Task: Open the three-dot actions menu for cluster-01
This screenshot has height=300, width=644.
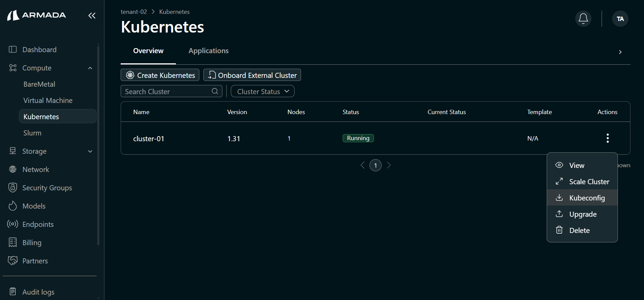Action: click(x=608, y=138)
